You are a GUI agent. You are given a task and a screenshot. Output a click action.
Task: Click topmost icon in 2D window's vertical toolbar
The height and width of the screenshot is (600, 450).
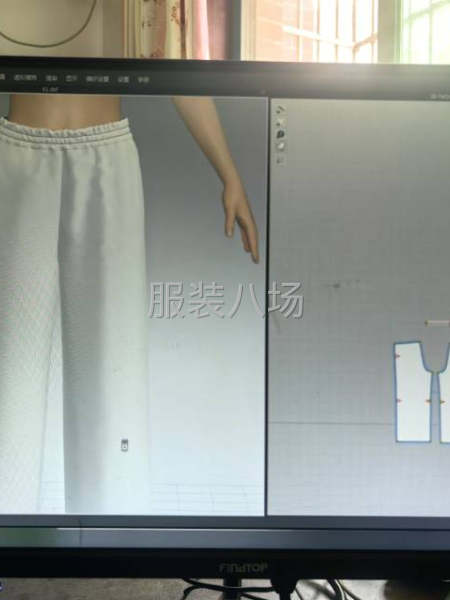click(281, 110)
